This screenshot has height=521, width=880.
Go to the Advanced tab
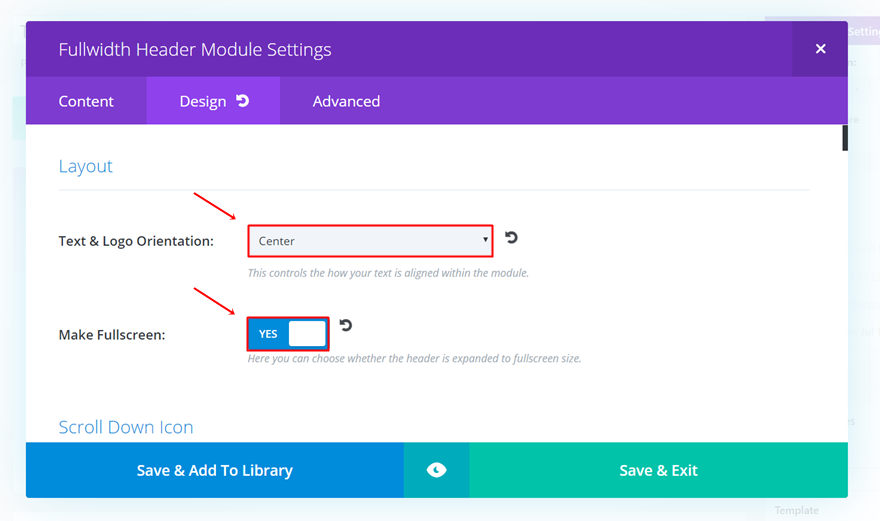[346, 101]
